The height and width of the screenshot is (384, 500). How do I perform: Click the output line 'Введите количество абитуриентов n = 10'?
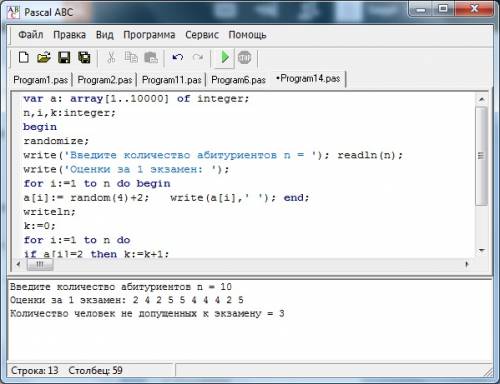pyautogui.click(x=121, y=287)
